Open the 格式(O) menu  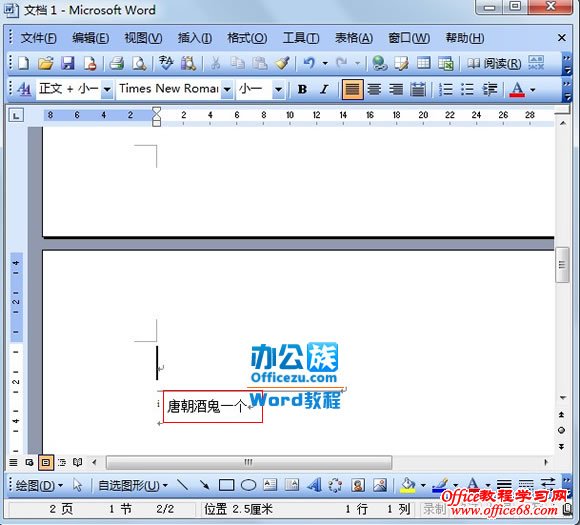[x=247, y=38]
